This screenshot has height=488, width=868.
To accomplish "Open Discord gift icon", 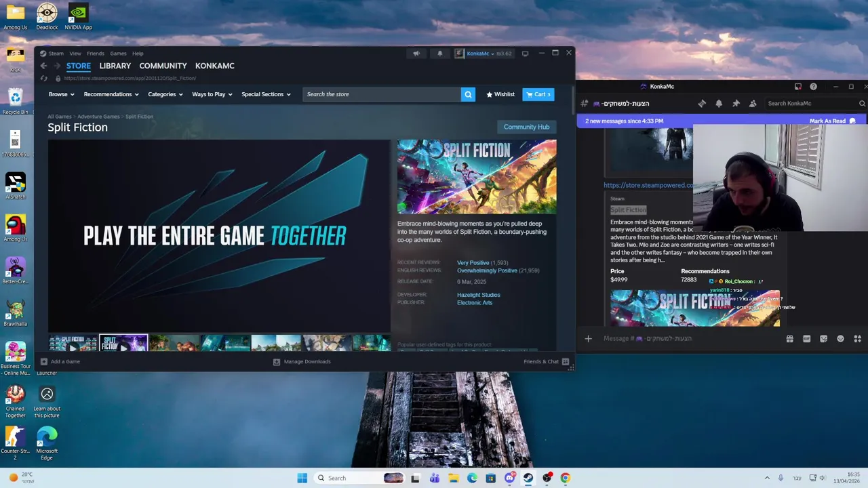I will (789, 338).
